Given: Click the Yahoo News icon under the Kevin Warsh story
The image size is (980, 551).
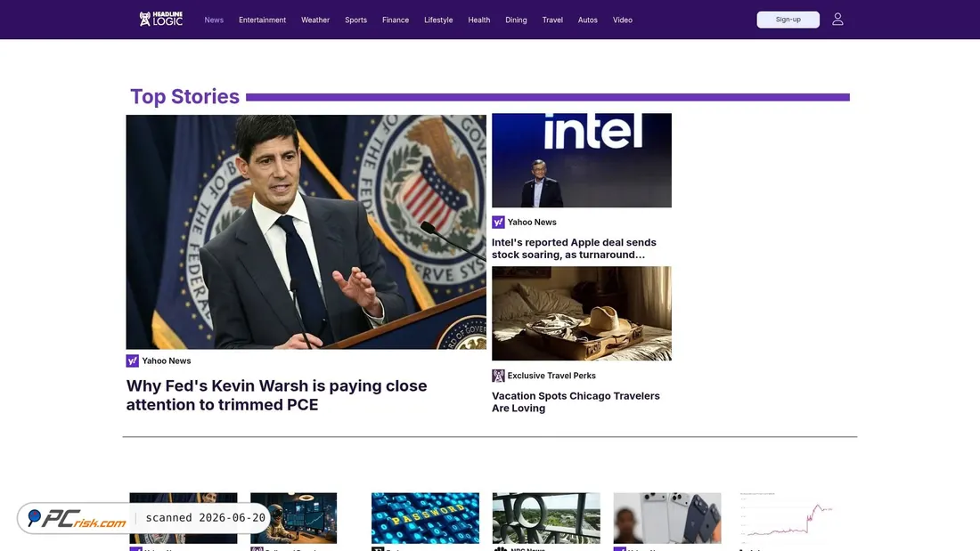Looking at the screenshot, I should click(x=133, y=361).
